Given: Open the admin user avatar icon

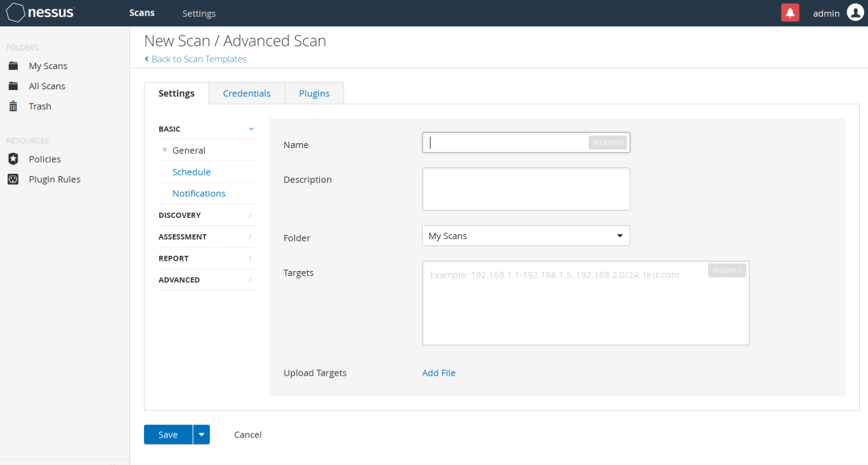Looking at the screenshot, I should (x=855, y=13).
